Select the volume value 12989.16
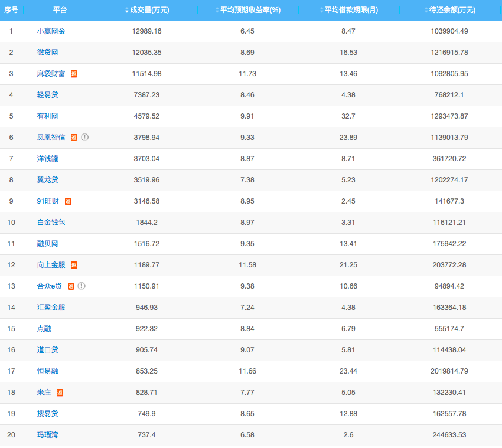Image resolution: width=502 pixels, height=448 pixels. click(146, 31)
